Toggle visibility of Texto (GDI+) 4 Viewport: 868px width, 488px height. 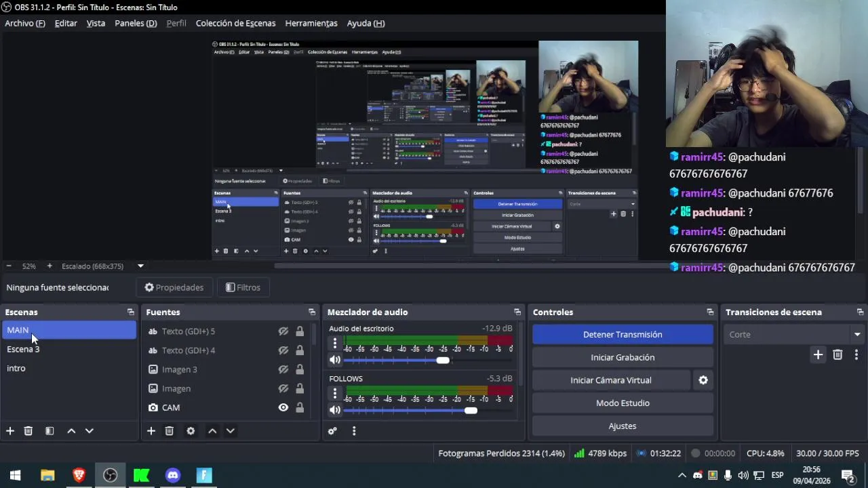click(x=283, y=350)
